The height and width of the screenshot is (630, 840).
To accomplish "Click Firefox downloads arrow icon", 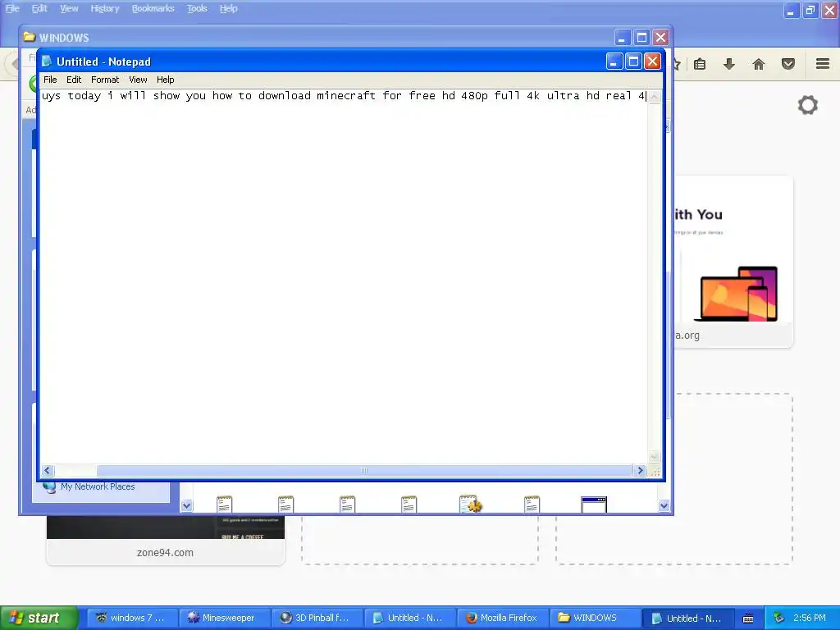I will [x=729, y=64].
